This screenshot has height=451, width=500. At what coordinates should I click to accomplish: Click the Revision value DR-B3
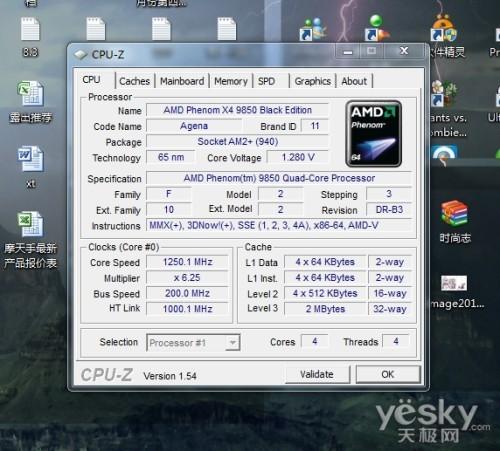click(x=389, y=210)
